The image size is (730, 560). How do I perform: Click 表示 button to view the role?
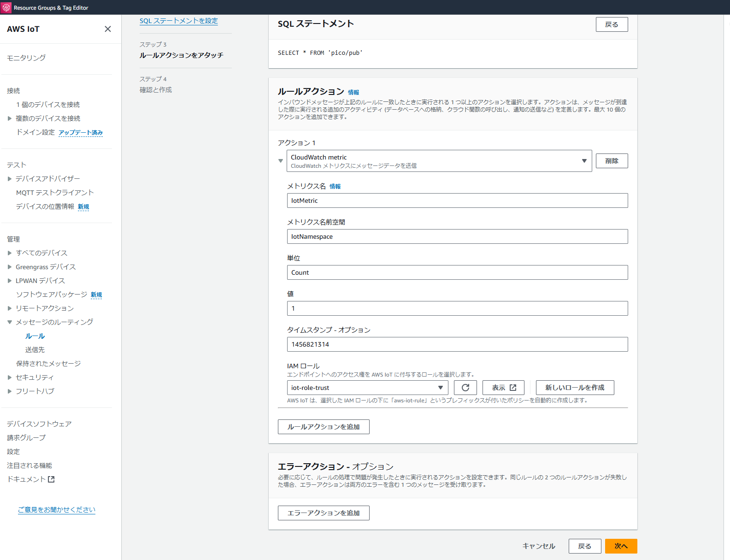(x=503, y=388)
